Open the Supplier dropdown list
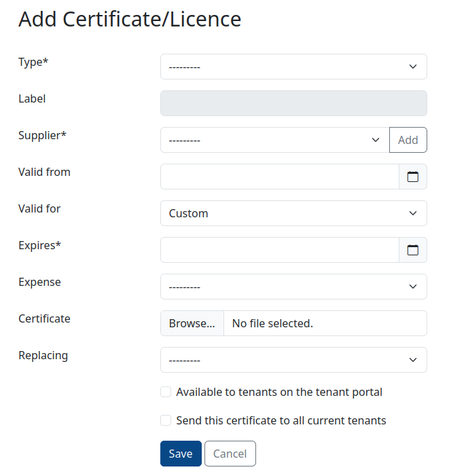The width and height of the screenshot is (449, 476). point(274,140)
